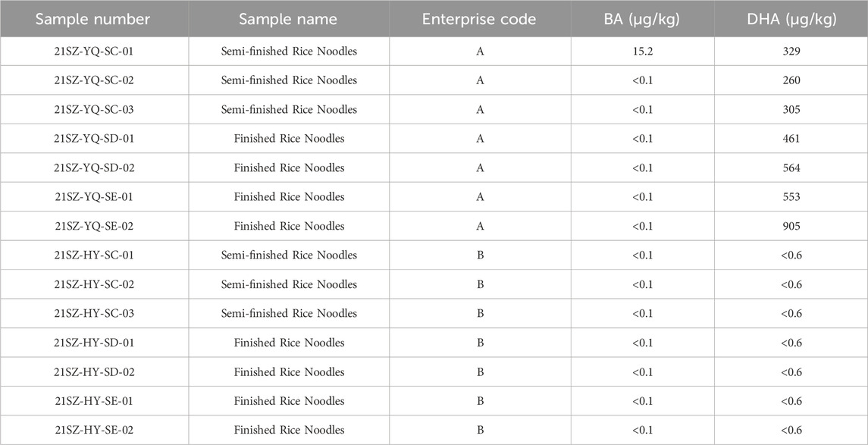Click the DHA (µg/kg) column header
The image size is (868, 445).
click(x=791, y=19)
